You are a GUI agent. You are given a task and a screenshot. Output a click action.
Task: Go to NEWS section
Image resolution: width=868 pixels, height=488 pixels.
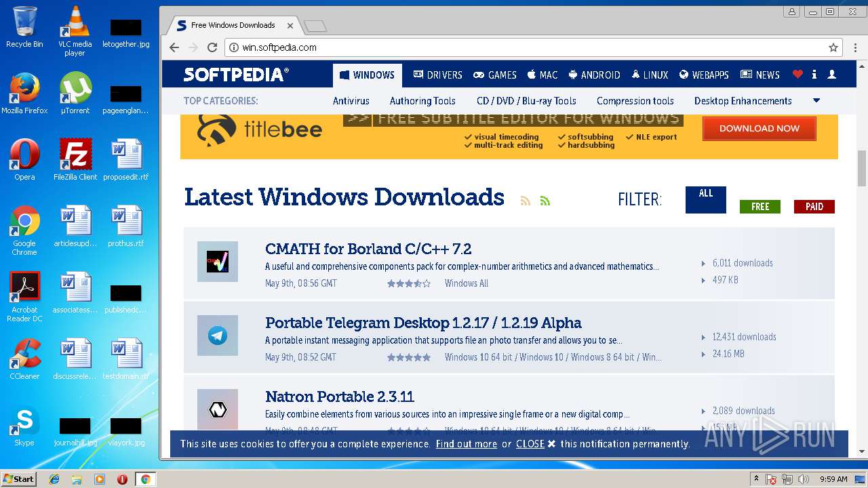coord(760,75)
